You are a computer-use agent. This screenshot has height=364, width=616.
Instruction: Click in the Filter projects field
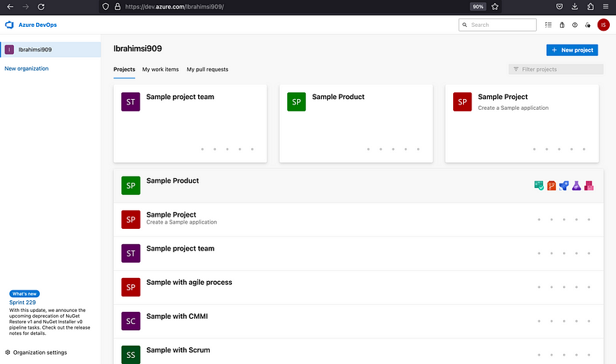[x=556, y=69]
